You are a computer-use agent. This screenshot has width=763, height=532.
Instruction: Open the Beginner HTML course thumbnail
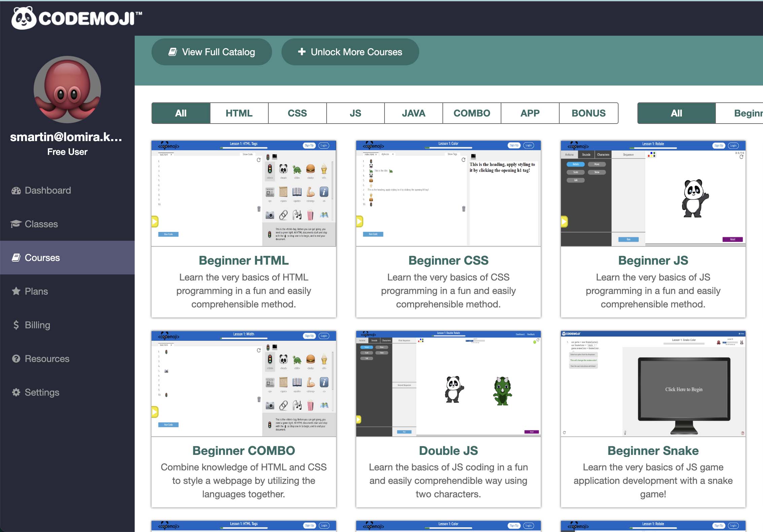pos(244,193)
